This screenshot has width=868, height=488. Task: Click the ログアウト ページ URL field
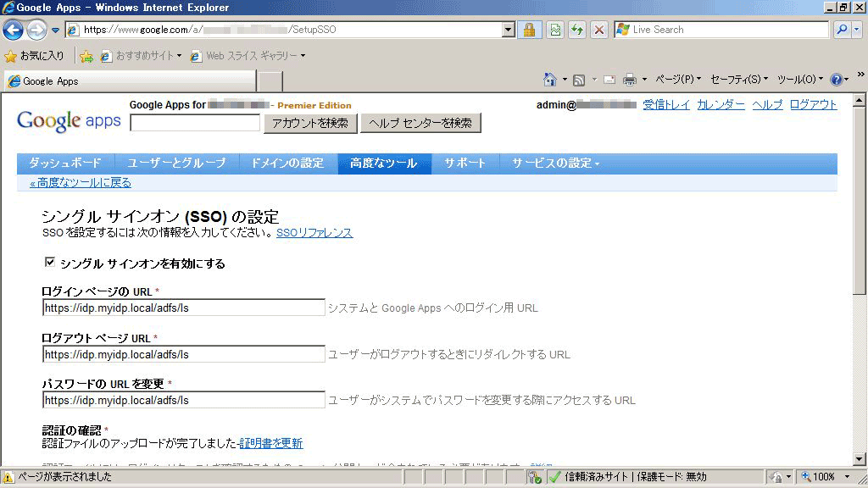184,354
